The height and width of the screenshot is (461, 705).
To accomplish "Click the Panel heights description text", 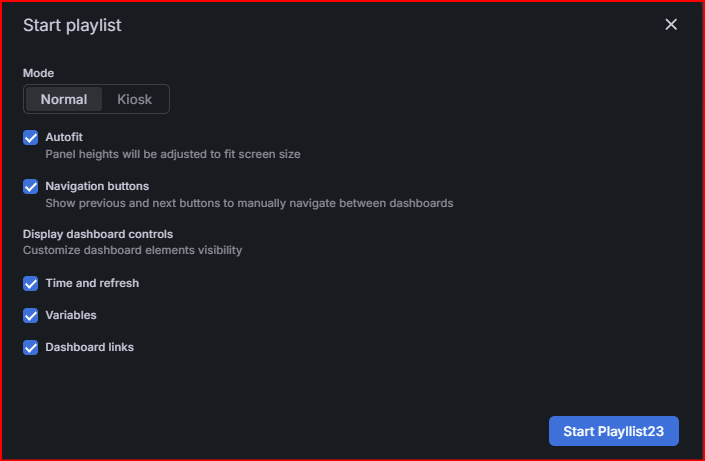I will (x=173, y=154).
